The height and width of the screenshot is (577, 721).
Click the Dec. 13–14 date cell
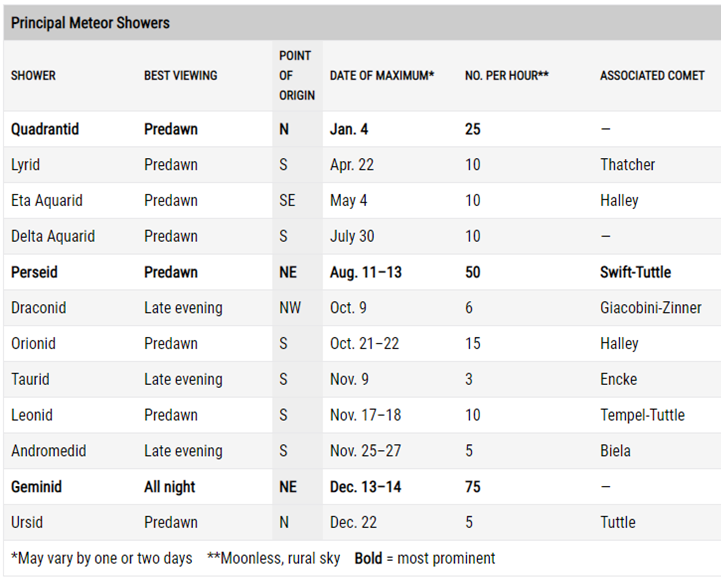[366, 486]
